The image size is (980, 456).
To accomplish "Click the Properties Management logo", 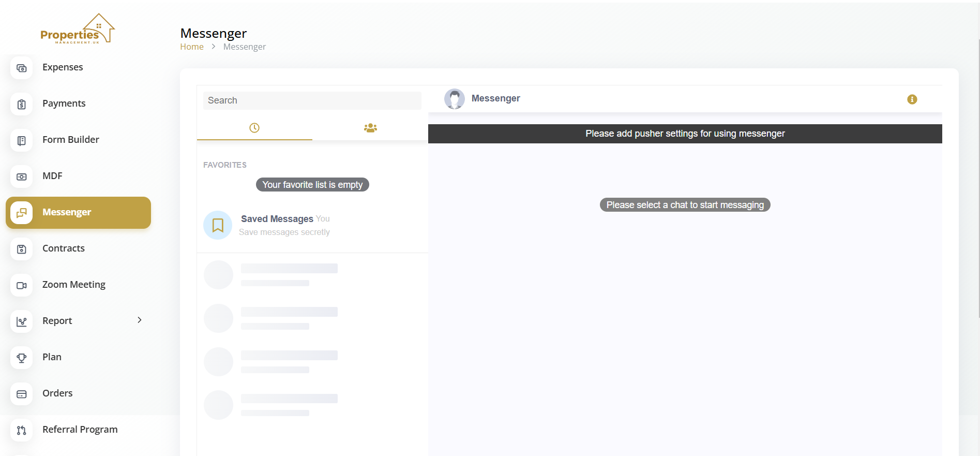I will click(x=78, y=30).
